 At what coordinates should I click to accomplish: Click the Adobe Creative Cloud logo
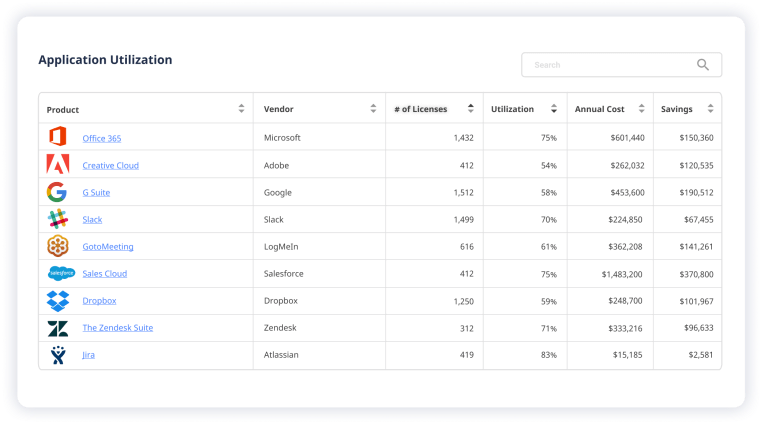coord(57,165)
